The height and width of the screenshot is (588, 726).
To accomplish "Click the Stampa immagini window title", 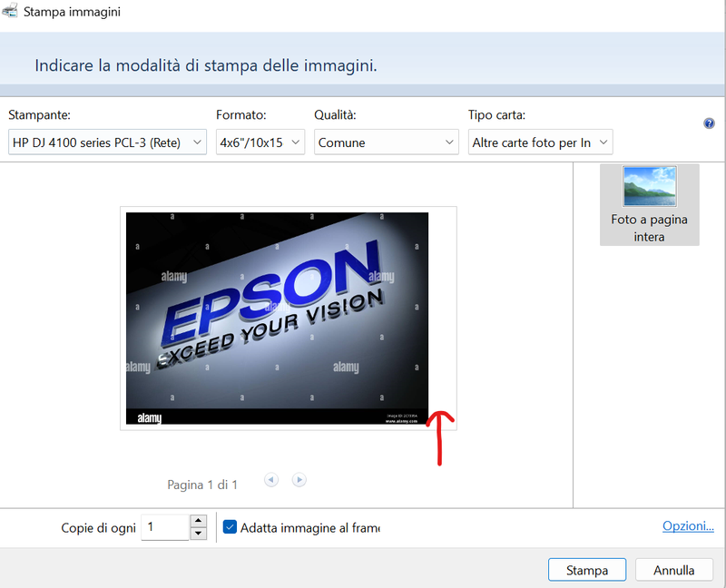I will pyautogui.click(x=73, y=12).
